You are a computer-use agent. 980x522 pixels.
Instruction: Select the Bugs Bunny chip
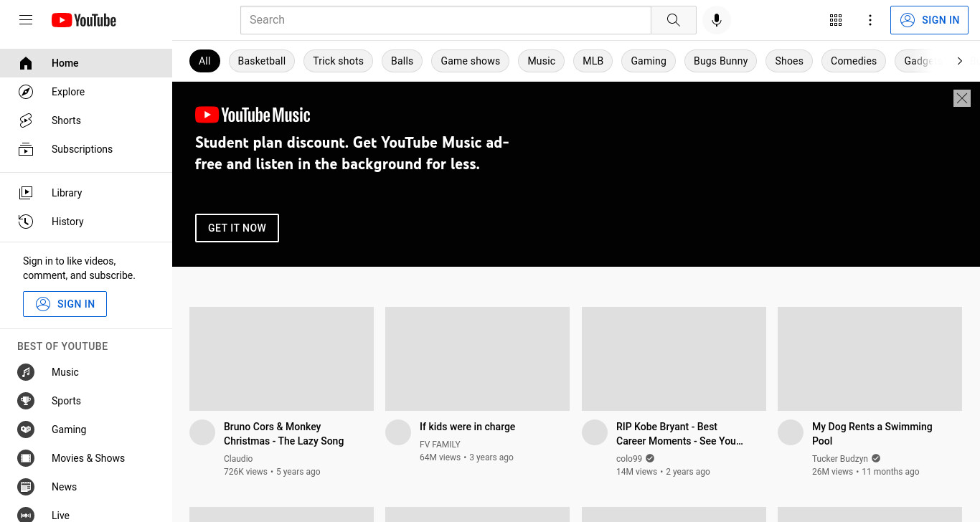720,61
